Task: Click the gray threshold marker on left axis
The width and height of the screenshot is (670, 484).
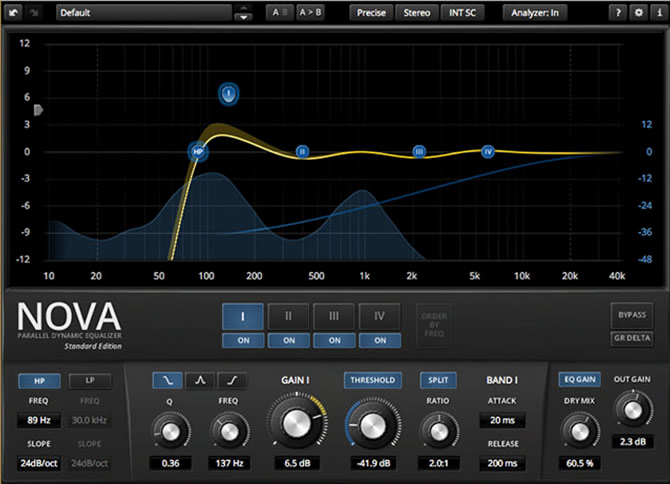Action: [38, 110]
